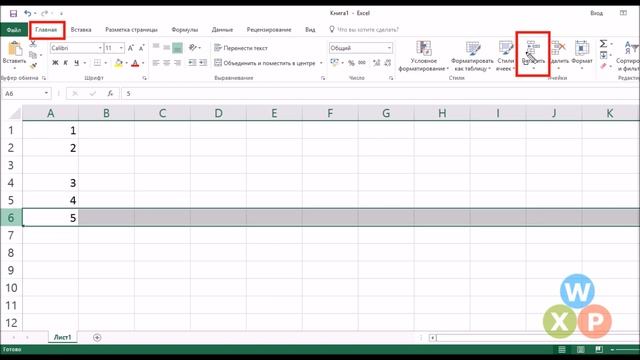Viewport: 640px width, 360px height.
Task: Click the AutoSum sigma icon
Action: pyautogui.click(x=604, y=44)
